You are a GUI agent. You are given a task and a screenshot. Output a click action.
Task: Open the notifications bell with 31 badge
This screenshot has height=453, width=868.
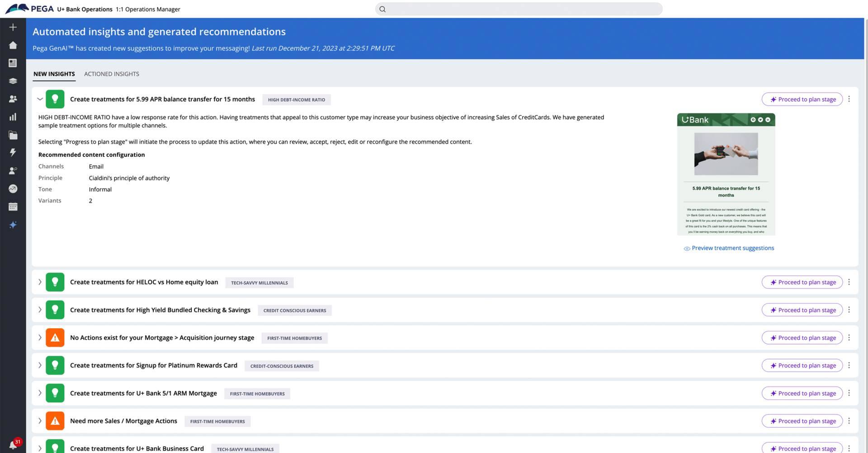click(x=13, y=445)
